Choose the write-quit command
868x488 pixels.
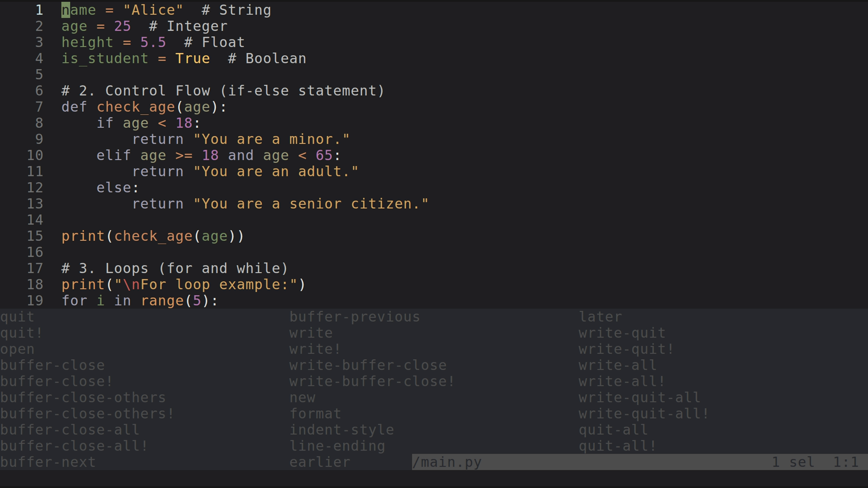click(621, 333)
